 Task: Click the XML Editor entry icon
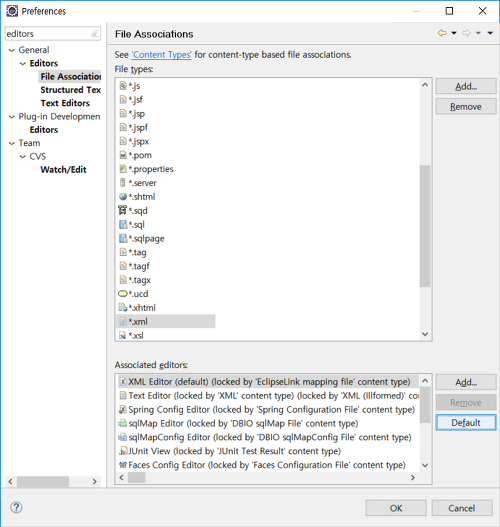pos(123,382)
